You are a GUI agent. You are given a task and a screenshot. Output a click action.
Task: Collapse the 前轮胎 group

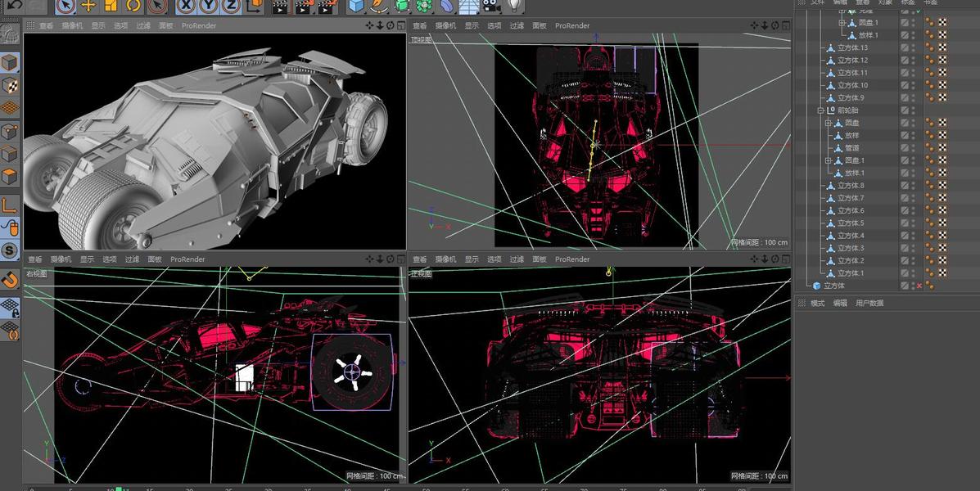pyautogui.click(x=820, y=110)
